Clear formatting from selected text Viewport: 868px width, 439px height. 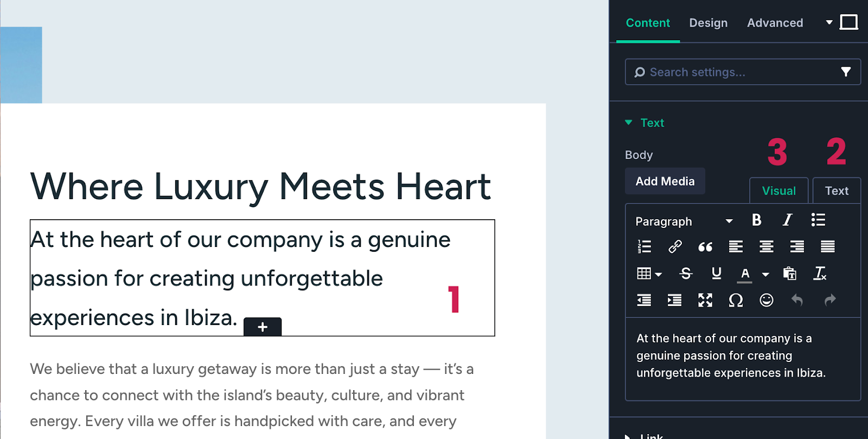point(819,273)
